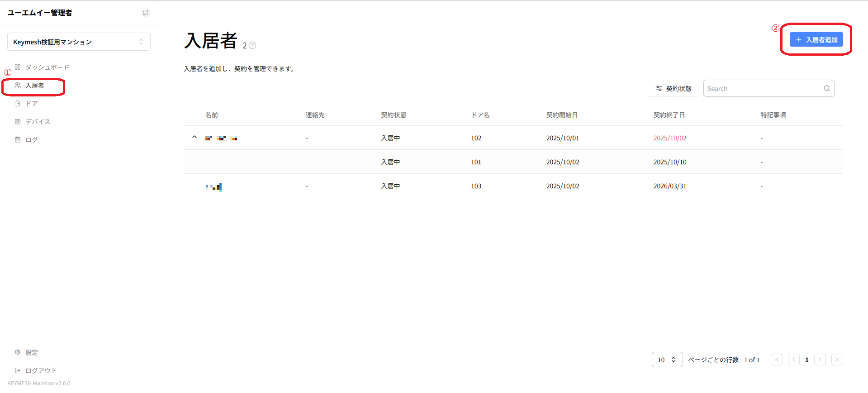Click the magnifier icon in search box
This screenshot has height=393, width=868.
pyautogui.click(x=827, y=88)
